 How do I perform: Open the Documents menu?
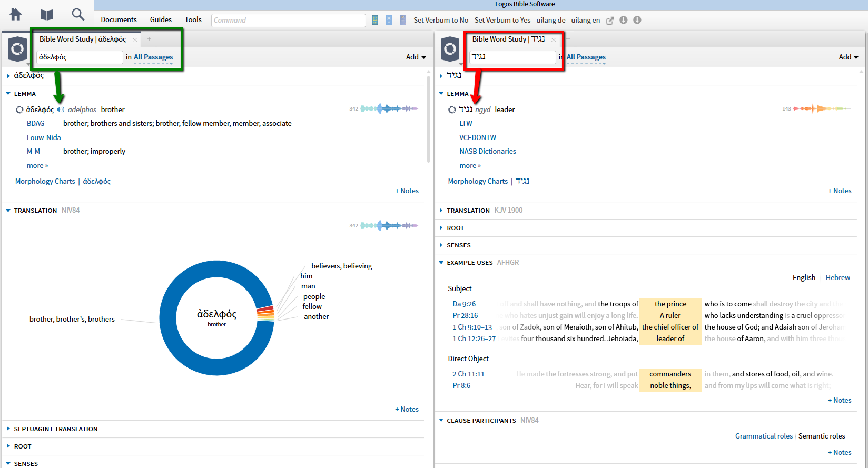(119, 19)
